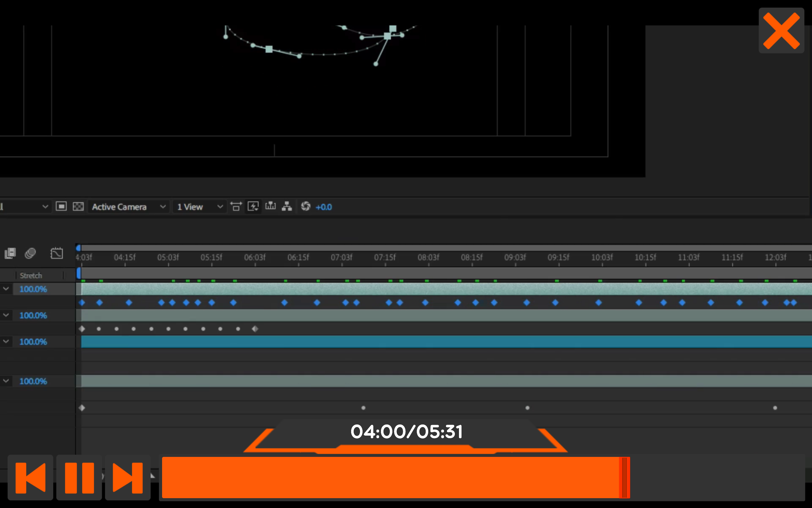Open the Active Camera dropdown

tap(129, 207)
